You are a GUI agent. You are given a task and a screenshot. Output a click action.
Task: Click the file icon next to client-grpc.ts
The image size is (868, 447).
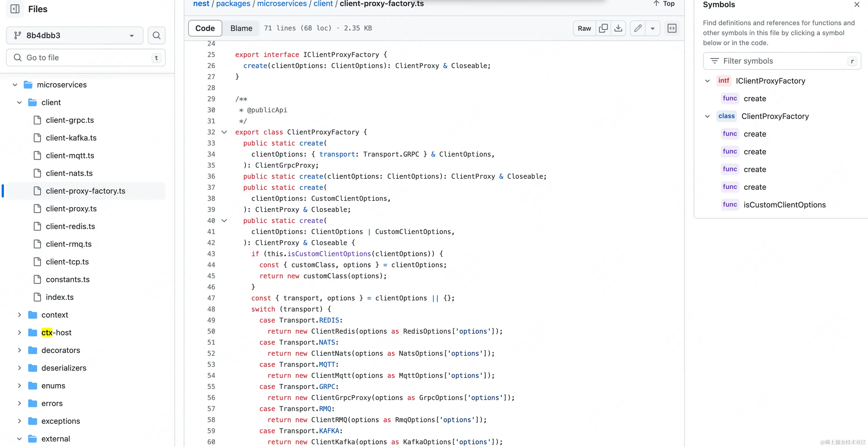click(x=37, y=120)
